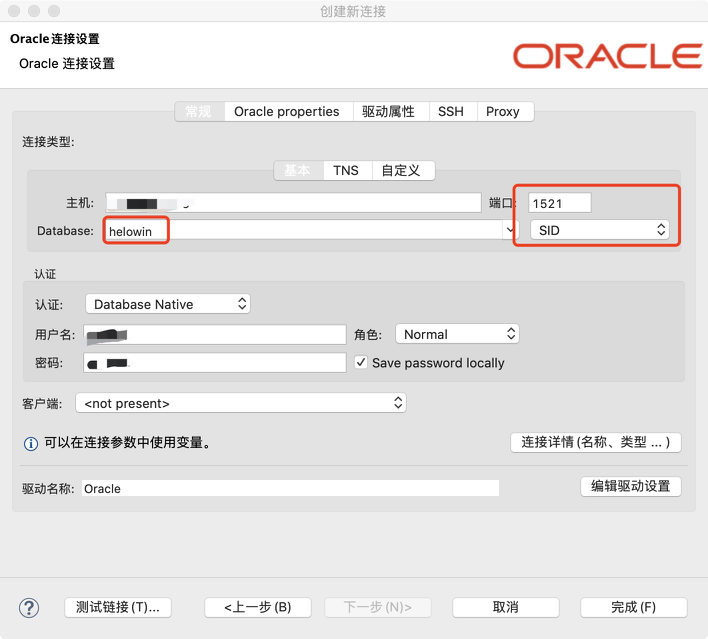
Task: Click the 可以在连接参数中使用变量 hint text
Action: click(x=127, y=443)
